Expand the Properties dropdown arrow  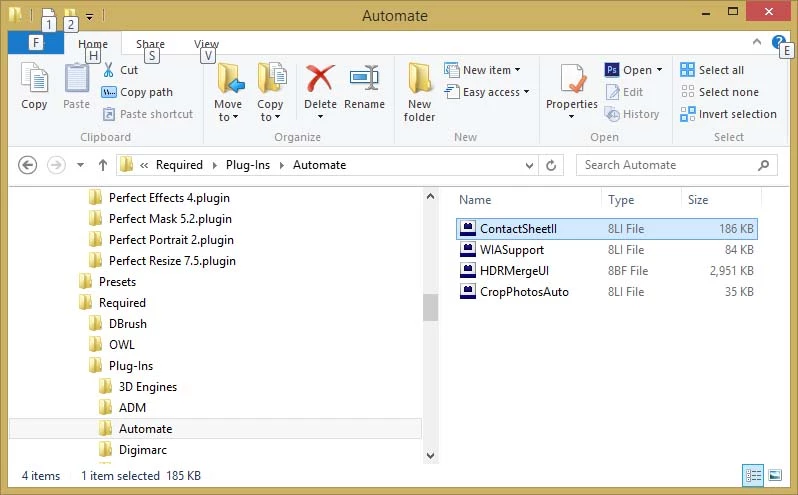coord(572,117)
